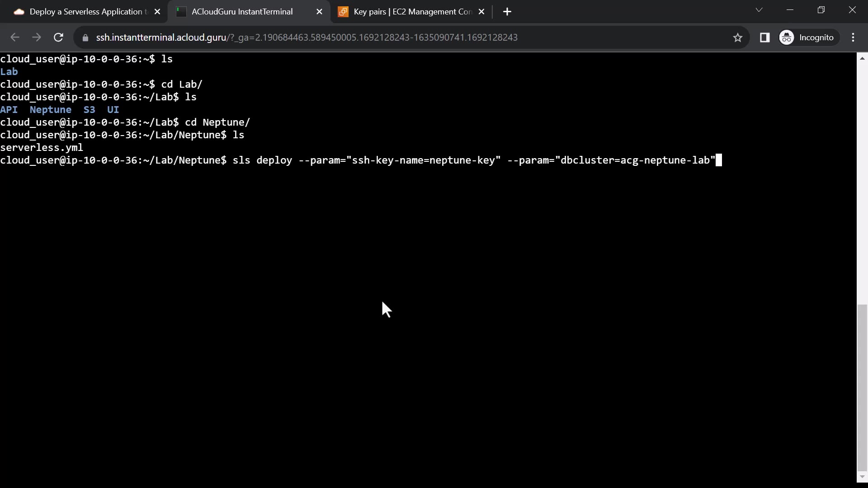Close the Deploy a Serverless Application tab
The image size is (868, 488).
click(157, 12)
